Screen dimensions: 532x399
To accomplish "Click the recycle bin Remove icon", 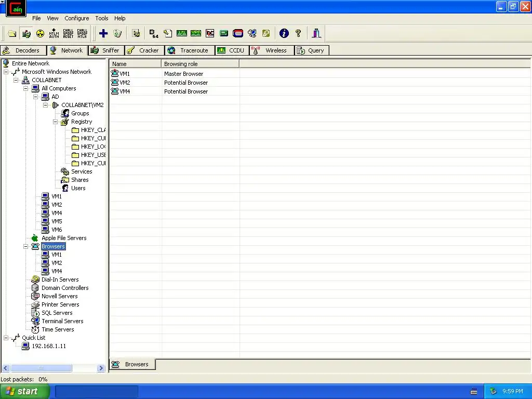I will (117, 33).
